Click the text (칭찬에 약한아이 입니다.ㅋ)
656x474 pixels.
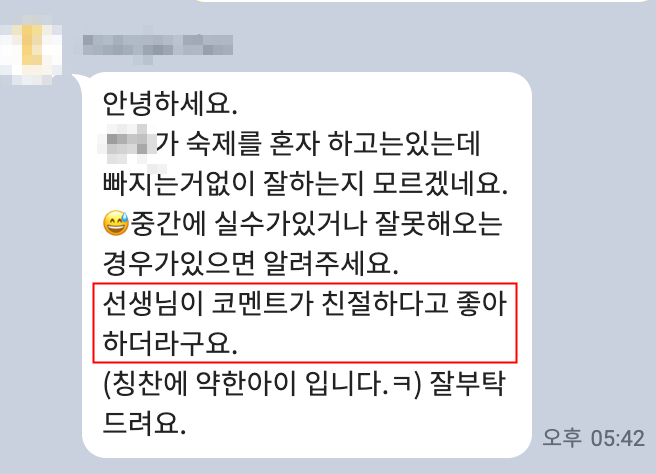click(x=261, y=384)
